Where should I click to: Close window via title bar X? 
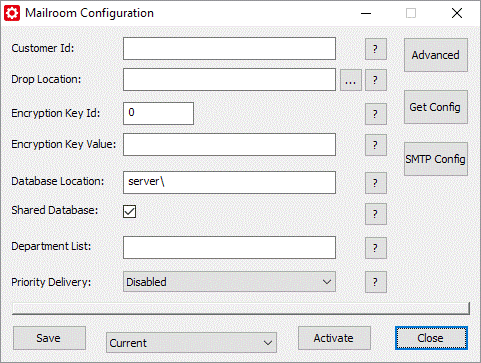coord(457,13)
